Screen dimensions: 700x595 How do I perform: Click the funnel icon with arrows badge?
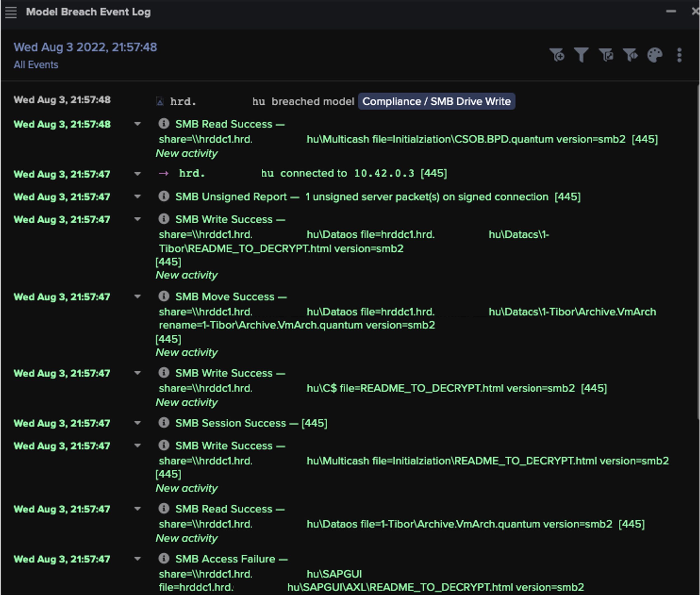630,55
